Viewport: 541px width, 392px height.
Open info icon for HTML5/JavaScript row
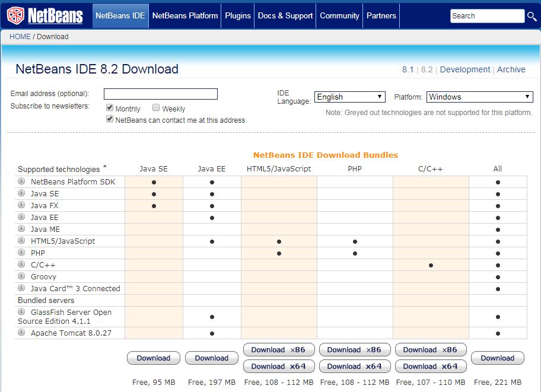click(21, 240)
